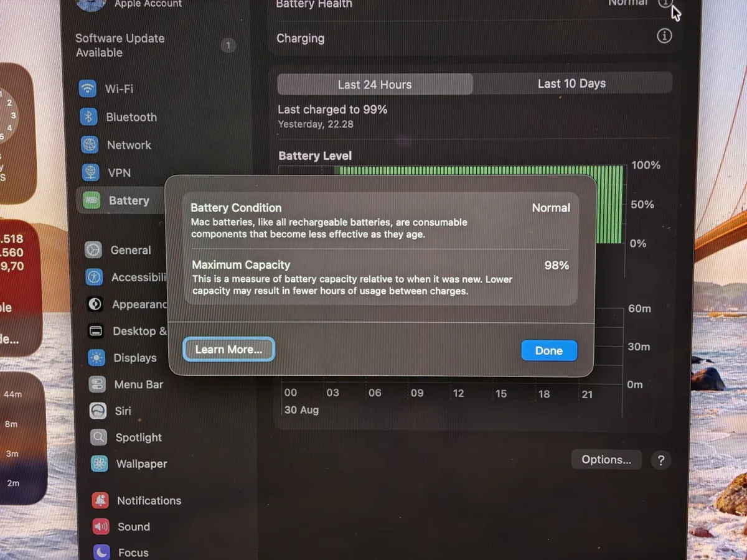Click the '30 Aug' date label
The image size is (747, 560).
pyautogui.click(x=301, y=410)
